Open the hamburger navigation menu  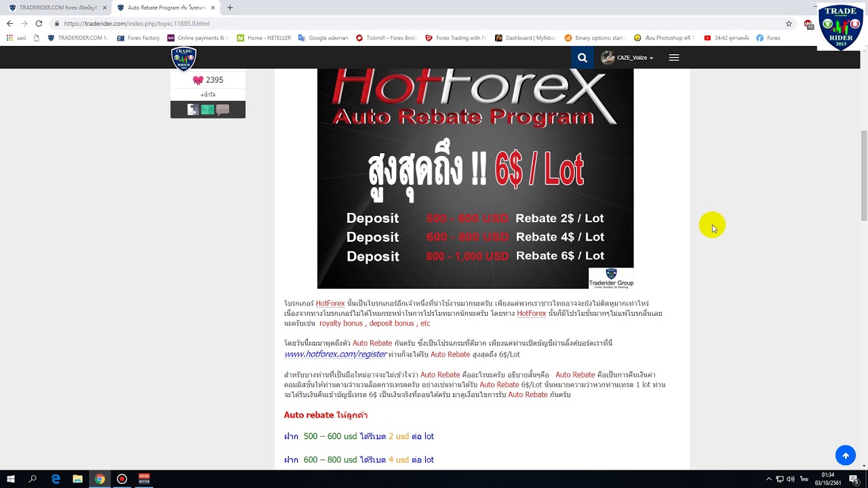point(674,58)
